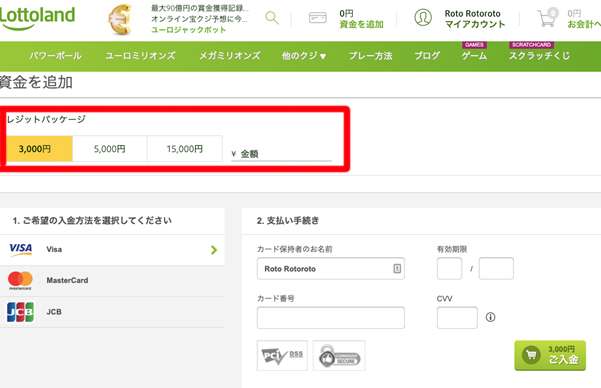Expand 他のクジ dropdown

tap(304, 56)
